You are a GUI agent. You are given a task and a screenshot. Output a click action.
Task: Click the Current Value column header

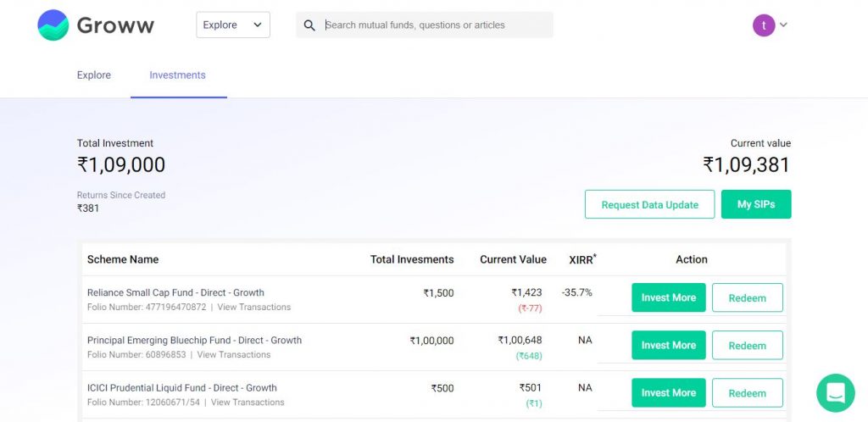pyautogui.click(x=513, y=259)
